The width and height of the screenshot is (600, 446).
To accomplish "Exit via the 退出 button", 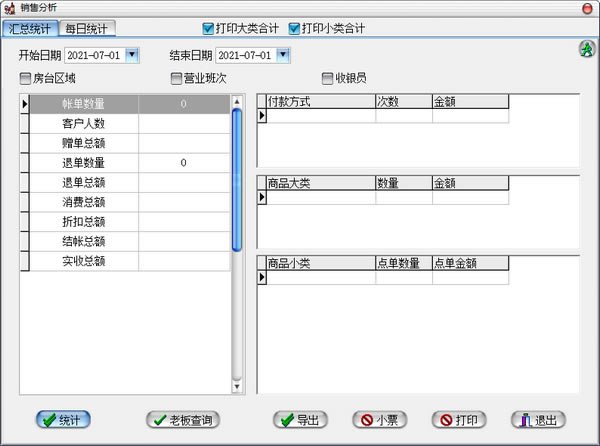I will (539, 420).
